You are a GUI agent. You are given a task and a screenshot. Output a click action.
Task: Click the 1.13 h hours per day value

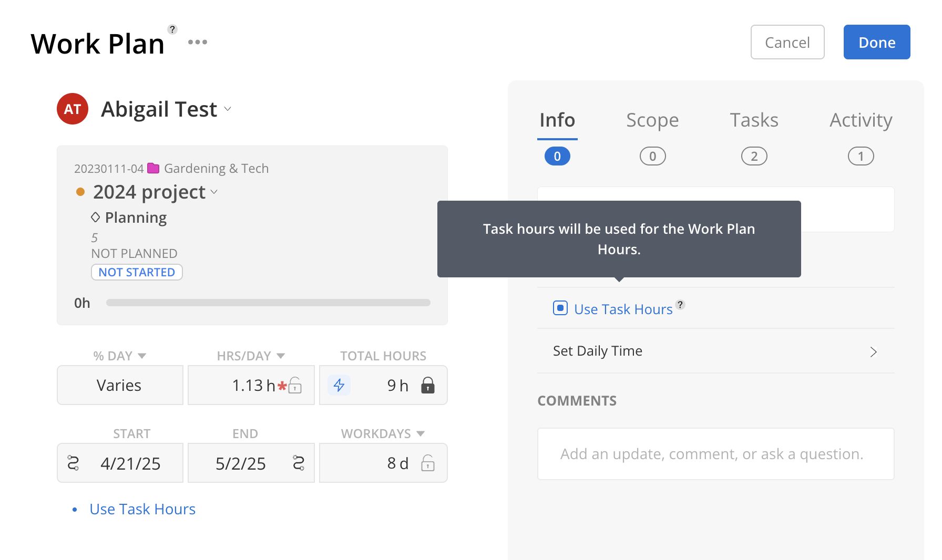pos(253,386)
